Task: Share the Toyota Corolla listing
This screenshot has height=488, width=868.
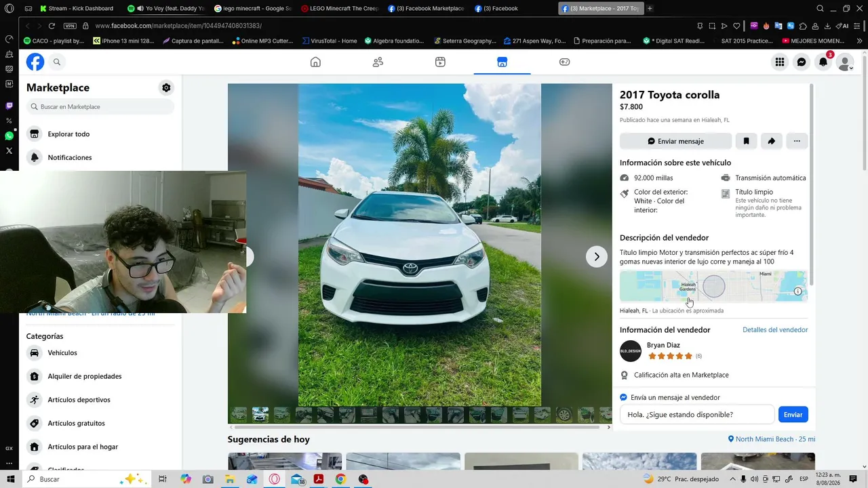Action: click(771, 141)
